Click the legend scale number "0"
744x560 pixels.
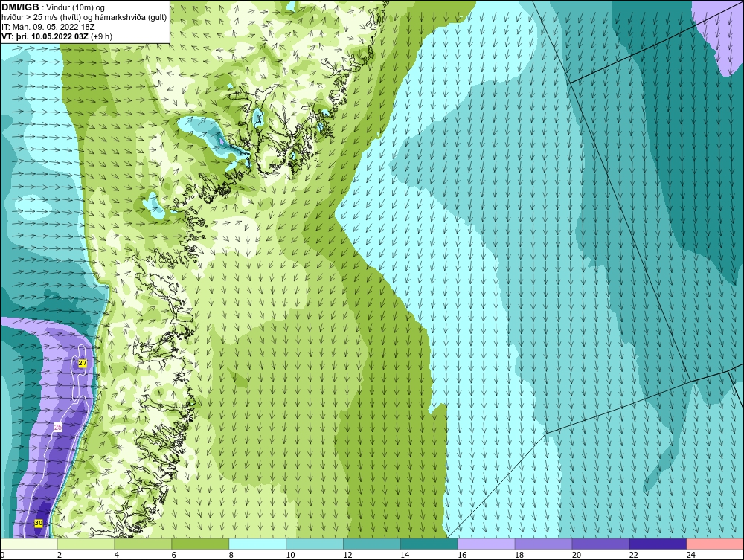2,555
